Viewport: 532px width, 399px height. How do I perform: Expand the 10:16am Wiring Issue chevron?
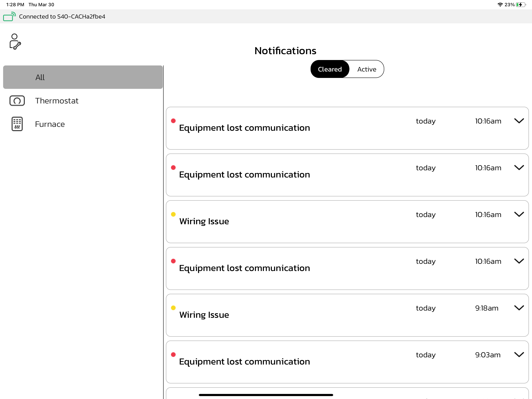coord(519,214)
